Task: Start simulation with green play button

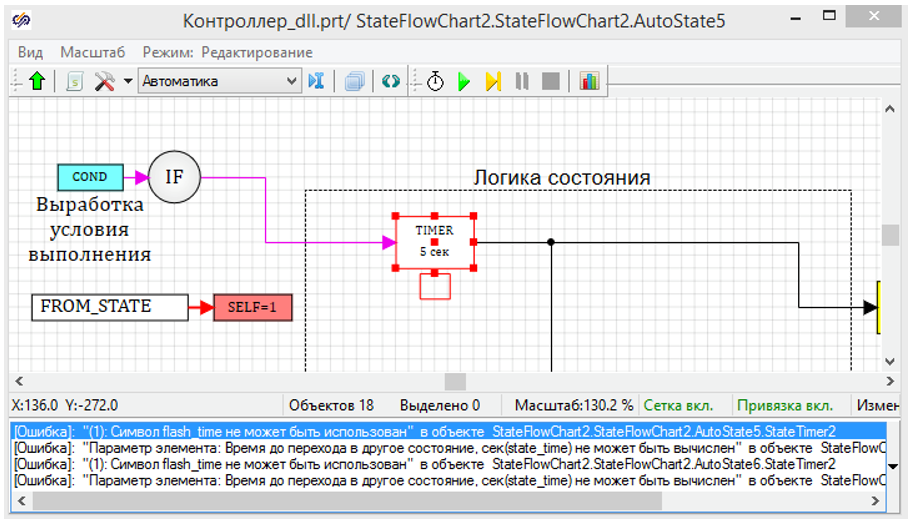Action: pyautogui.click(x=464, y=81)
